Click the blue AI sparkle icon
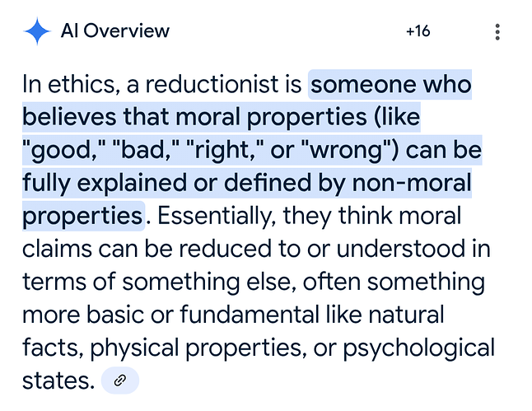Viewport: 532px width, 411px height. point(37,30)
